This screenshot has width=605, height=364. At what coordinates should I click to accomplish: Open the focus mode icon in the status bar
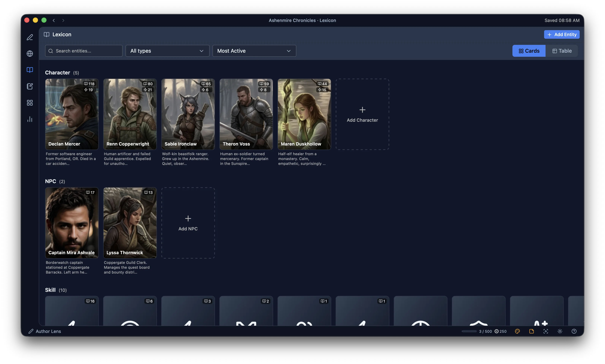tap(545, 331)
